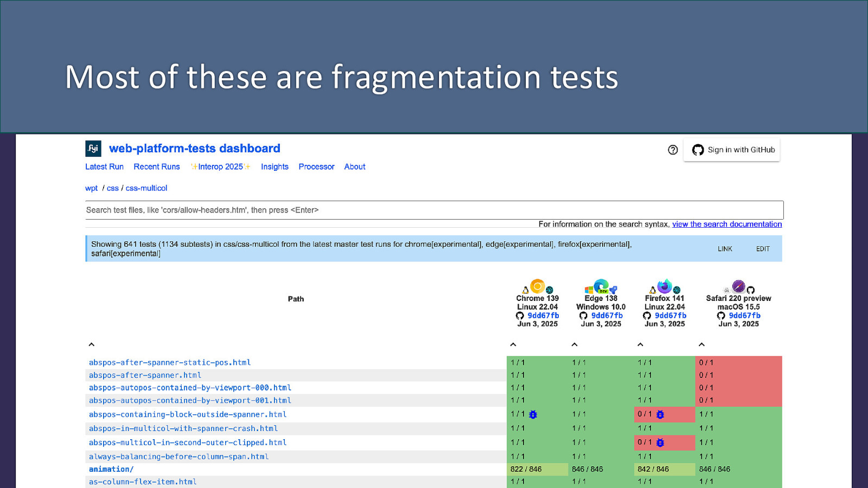Sort by Path using the chevron
868x488 pixels.
pos(92,344)
